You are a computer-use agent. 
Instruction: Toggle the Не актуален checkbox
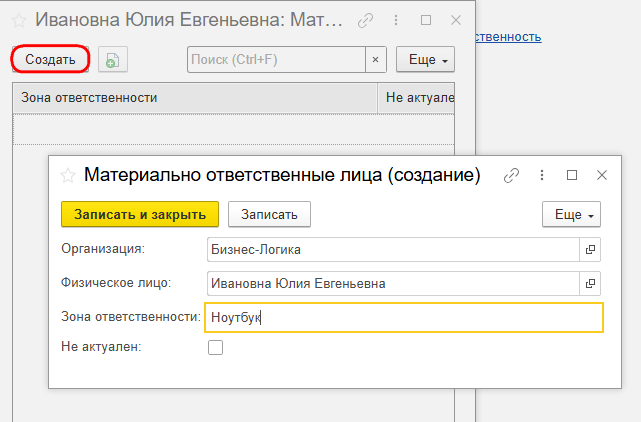point(215,348)
